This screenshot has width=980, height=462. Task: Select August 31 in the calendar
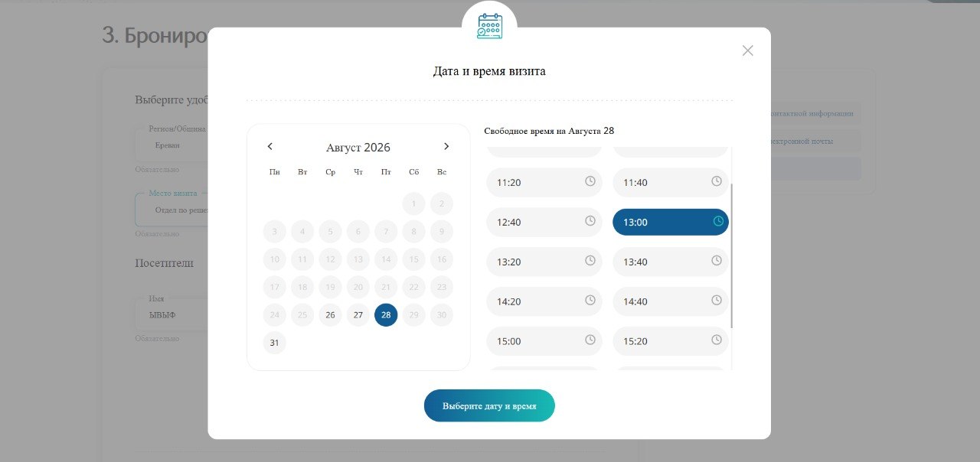point(274,343)
